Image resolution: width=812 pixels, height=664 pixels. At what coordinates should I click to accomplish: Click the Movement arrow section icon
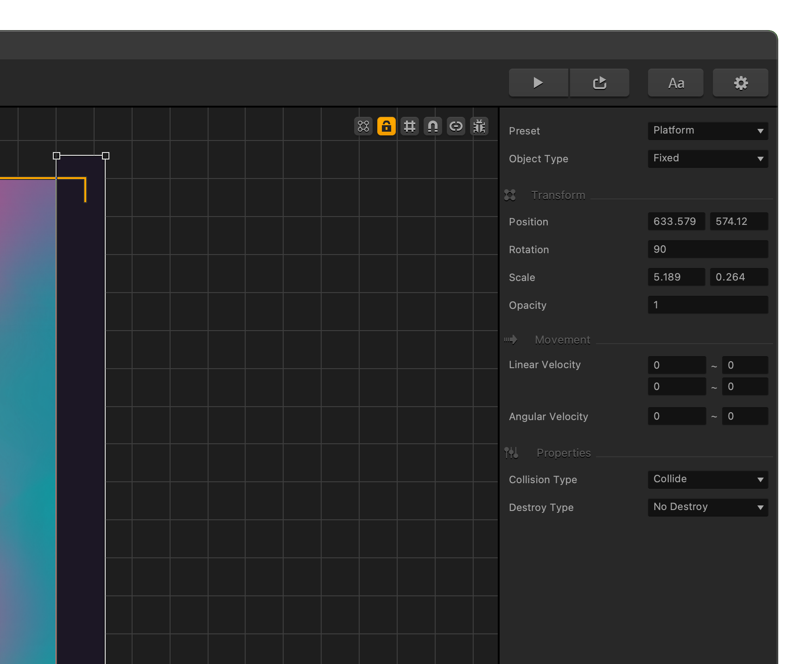511,340
